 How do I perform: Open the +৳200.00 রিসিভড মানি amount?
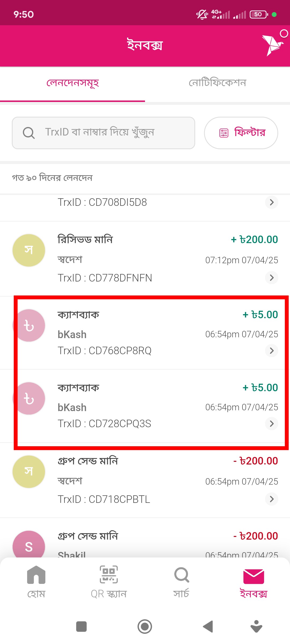(x=254, y=239)
